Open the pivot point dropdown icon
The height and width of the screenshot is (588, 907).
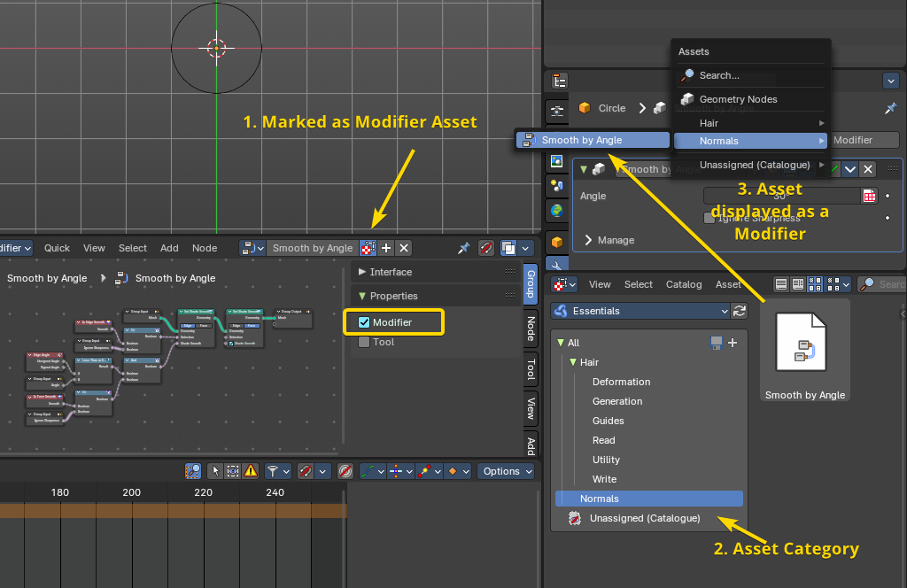click(x=401, y=471)
